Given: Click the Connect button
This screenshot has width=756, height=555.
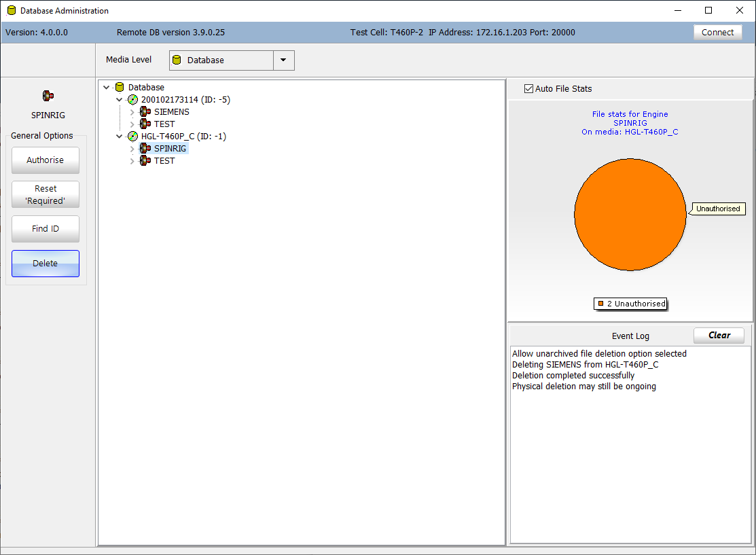Looking at the screenshot, I should [x=717, y=33].
